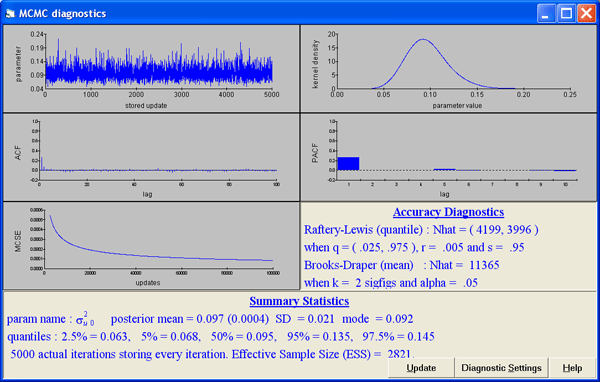Click the '97.5% = 0.145' quantile

398,337
